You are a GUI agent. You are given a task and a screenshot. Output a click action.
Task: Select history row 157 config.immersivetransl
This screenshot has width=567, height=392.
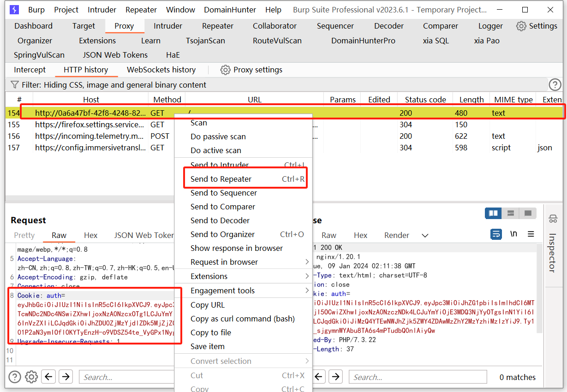point(284,148)
